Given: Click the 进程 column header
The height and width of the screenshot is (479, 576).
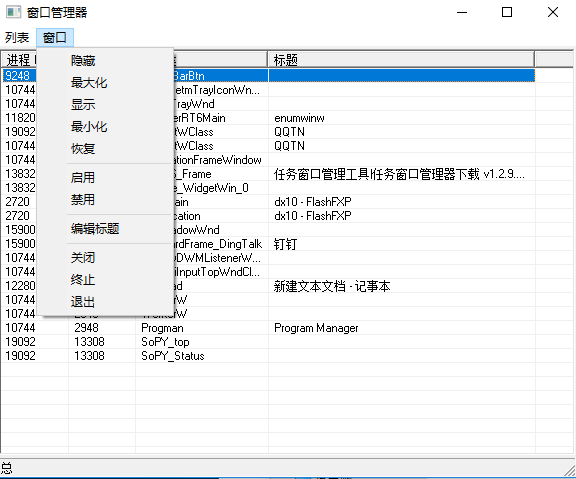Looking at the screenshot, I should coord(19,60).
